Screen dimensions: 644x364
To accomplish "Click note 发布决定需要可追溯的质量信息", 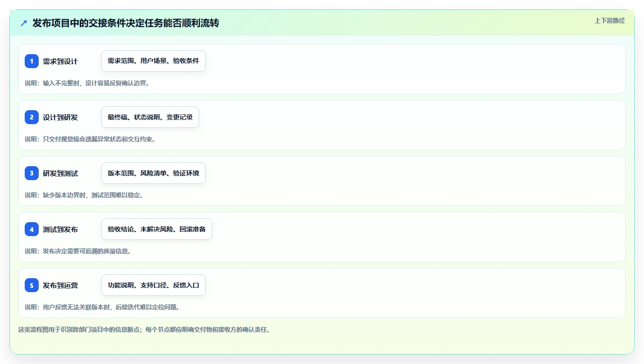I will pos(78,251).
